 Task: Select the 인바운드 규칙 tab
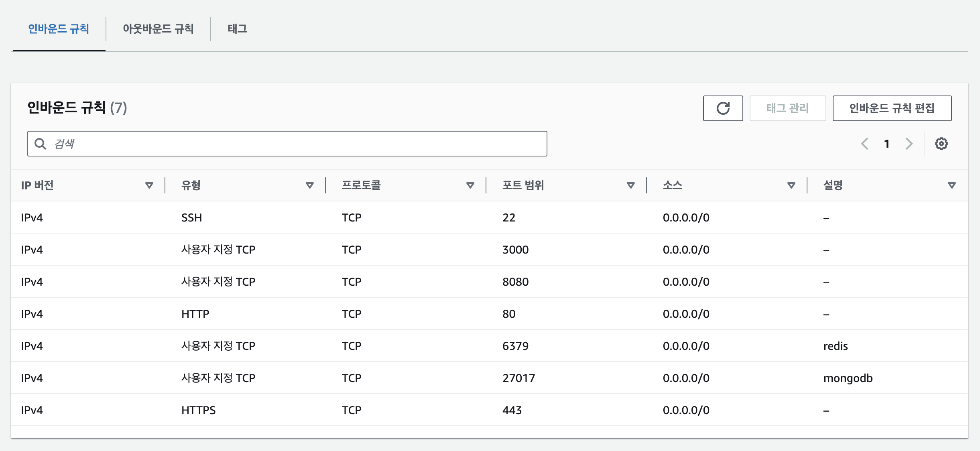pos(59,29)
